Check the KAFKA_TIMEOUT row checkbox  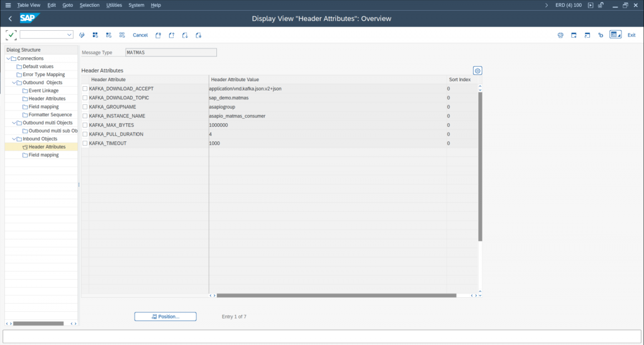tap(85, 143)
